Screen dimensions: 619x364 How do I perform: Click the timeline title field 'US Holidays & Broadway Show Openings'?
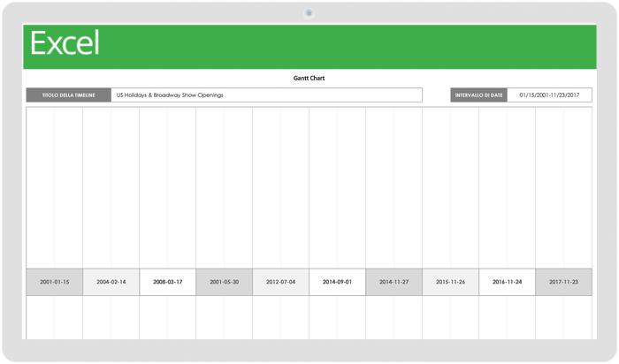click(266, 95)
